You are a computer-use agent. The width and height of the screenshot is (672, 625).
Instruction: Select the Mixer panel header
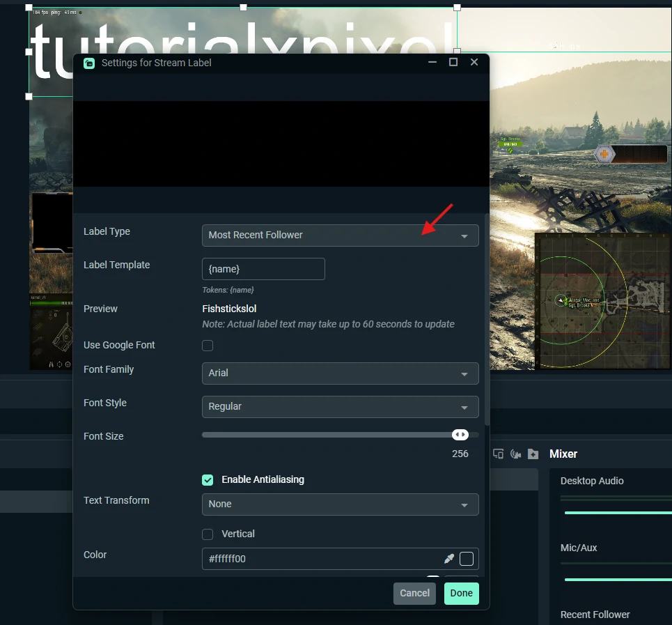563,454
